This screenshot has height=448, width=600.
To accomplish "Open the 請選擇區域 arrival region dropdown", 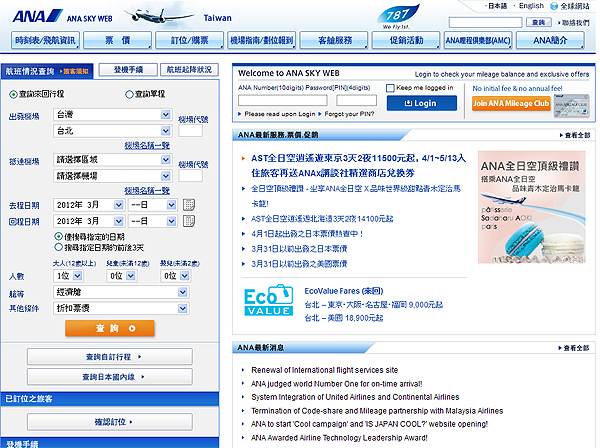I will 112,160.
